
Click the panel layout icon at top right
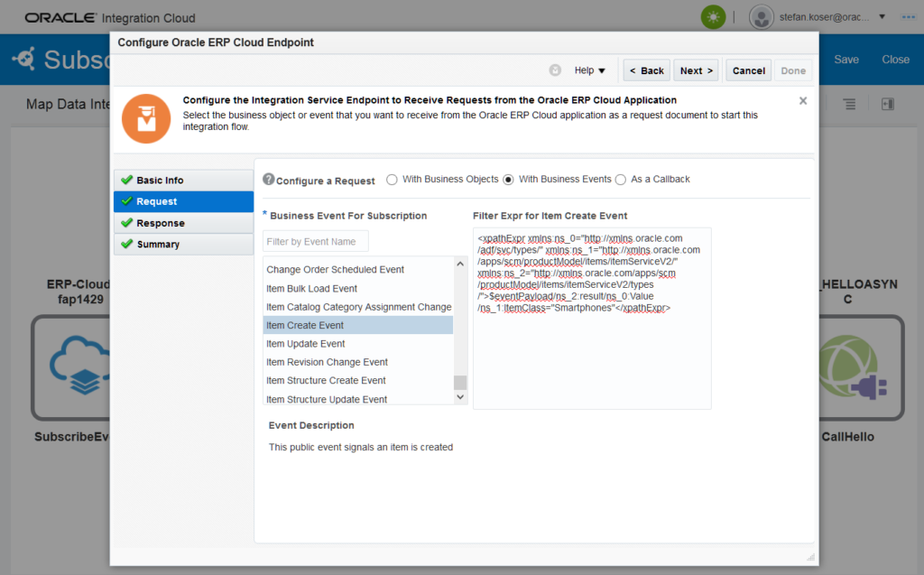point(887,105)
